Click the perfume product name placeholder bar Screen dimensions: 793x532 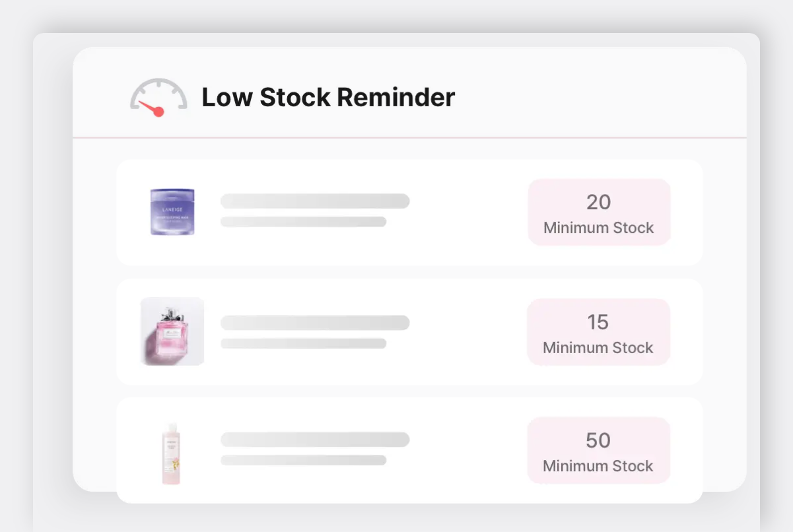coord(315,323)
